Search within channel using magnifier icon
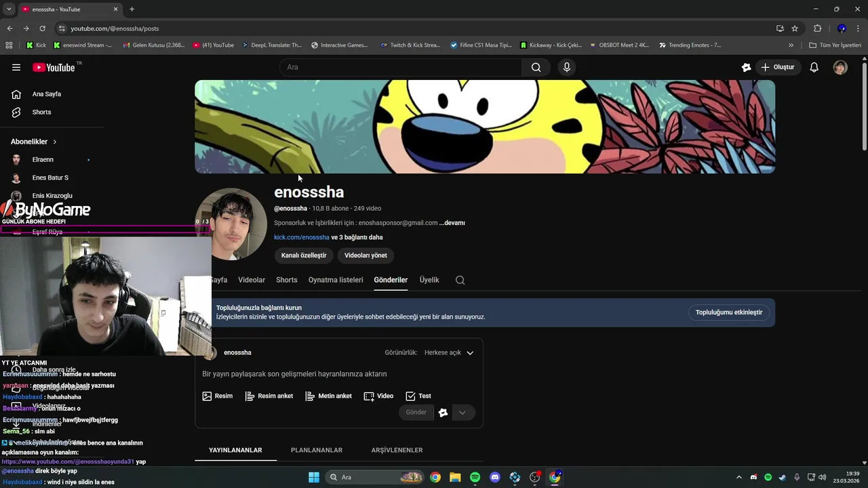Screen dimensions: 868x488 pyautogui.click(x=460, y=280)
